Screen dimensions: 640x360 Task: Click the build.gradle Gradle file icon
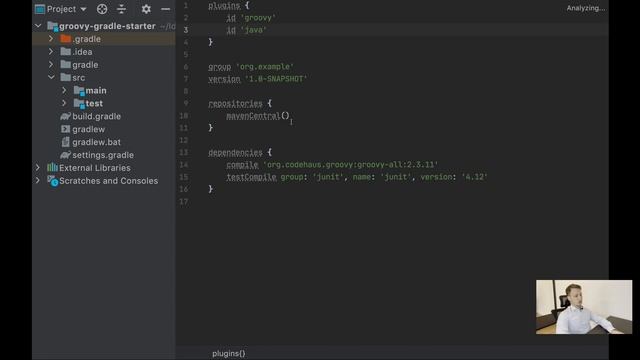click(x=65, y=116)
